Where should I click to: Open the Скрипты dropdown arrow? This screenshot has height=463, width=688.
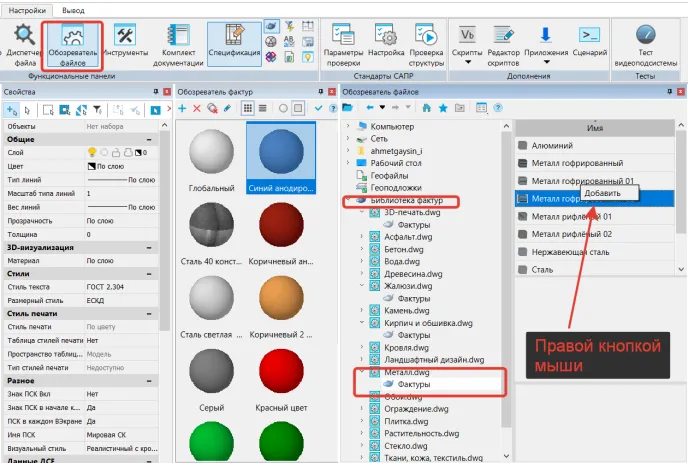(x=467, y=64)
